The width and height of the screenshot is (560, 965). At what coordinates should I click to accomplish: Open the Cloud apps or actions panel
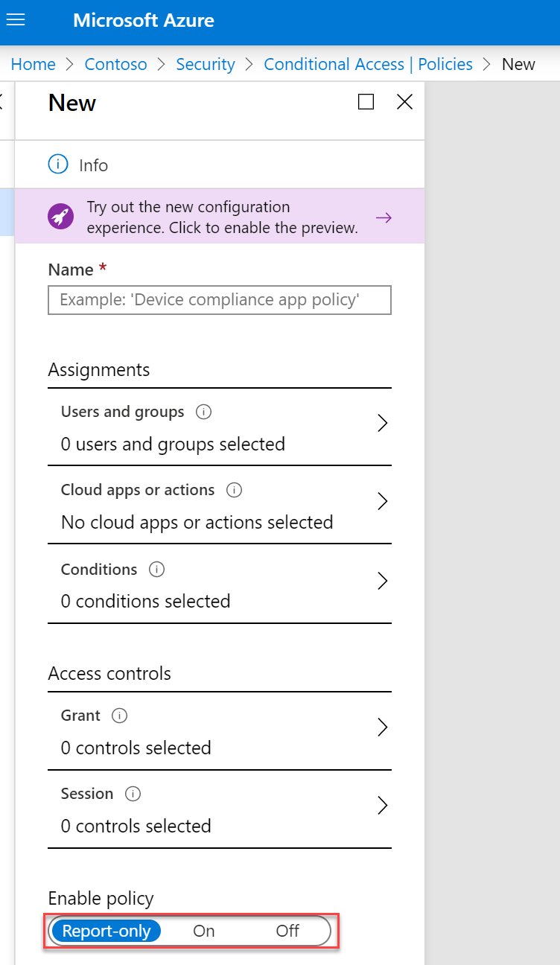[382, 501]
